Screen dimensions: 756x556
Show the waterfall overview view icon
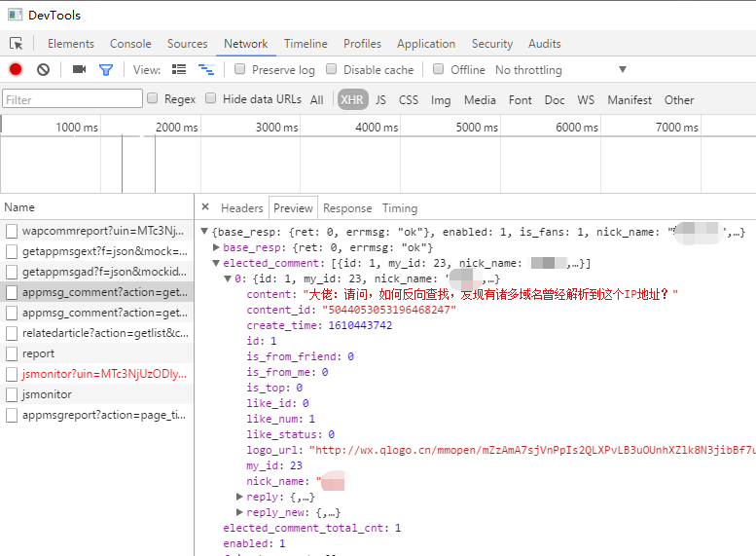tap(206, 70)
